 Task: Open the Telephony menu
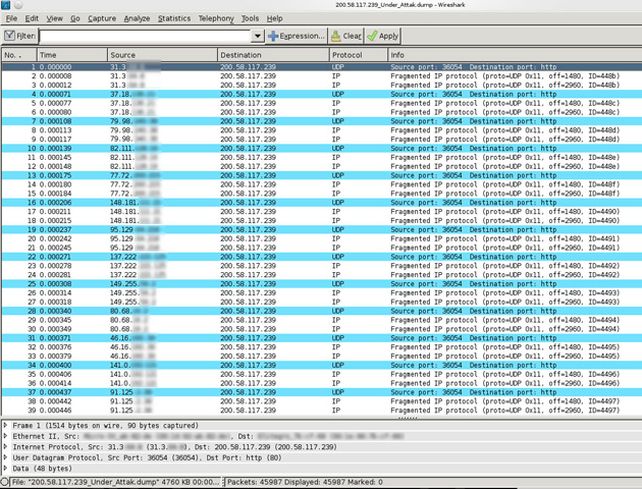[216, 18]
